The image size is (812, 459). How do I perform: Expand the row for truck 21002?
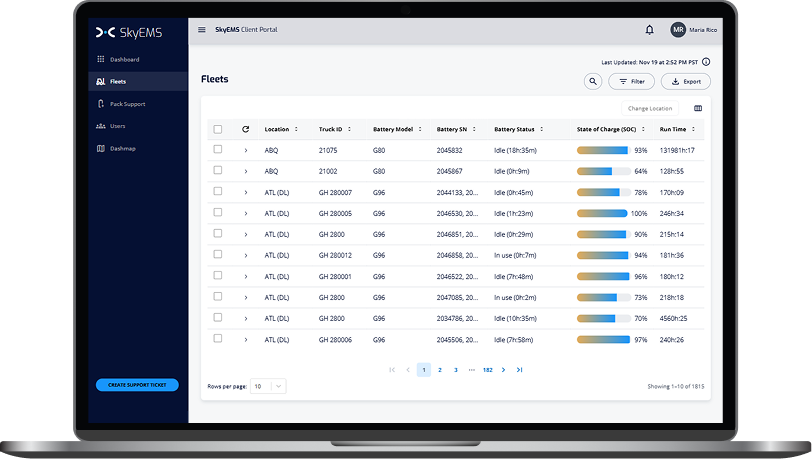[x=246, y=171]
